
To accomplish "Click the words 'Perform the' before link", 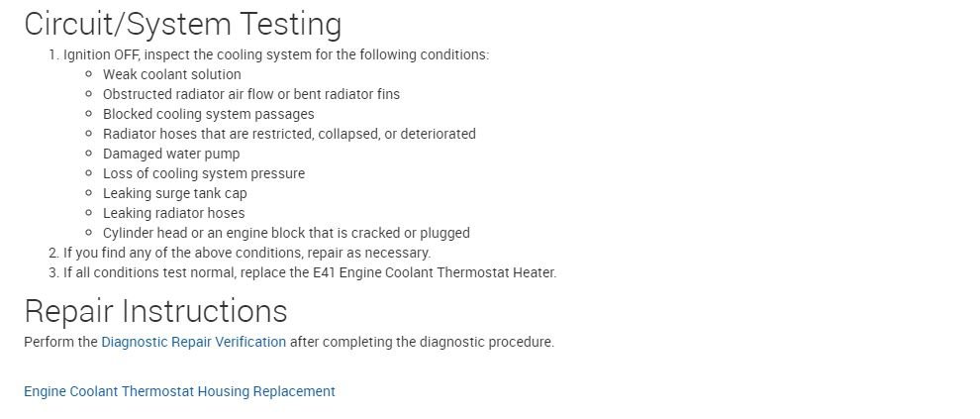I will pos(60,342).
